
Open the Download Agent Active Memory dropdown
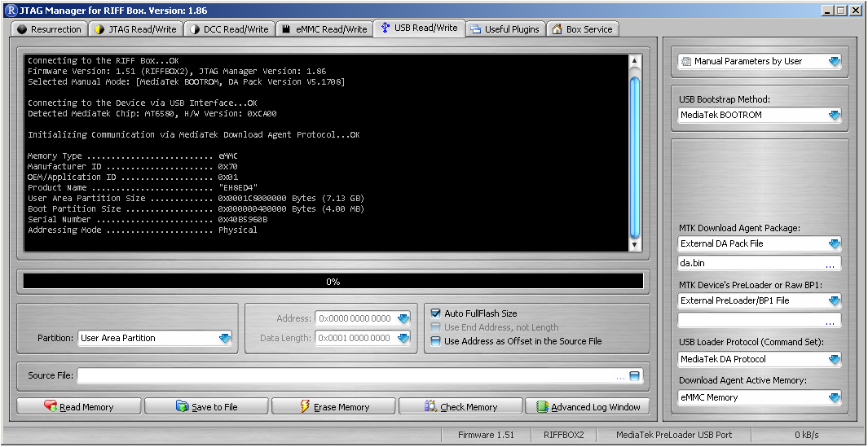[x=835, y=398]
